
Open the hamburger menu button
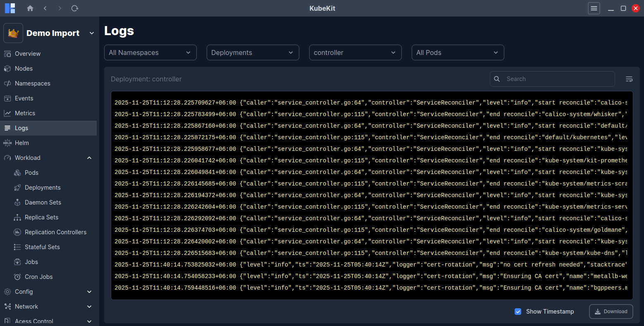(x=594, y=8)
